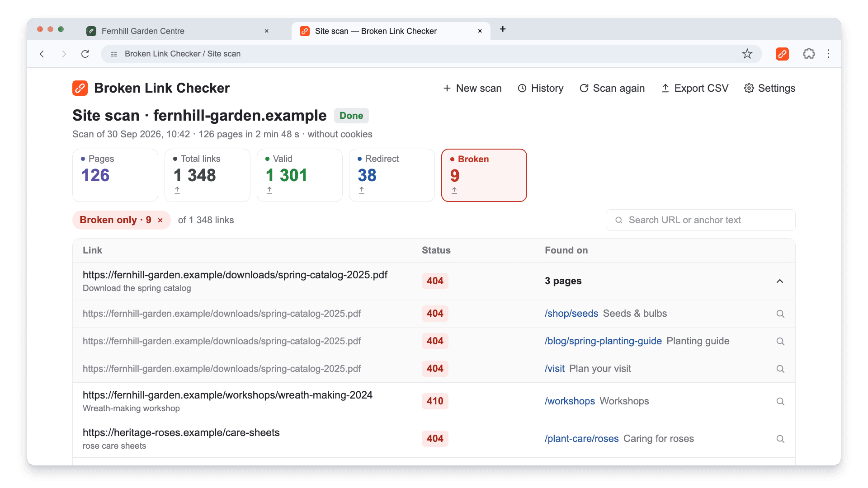
Task: Open a new browser tab with plus
Action: [x=503, y=29]
